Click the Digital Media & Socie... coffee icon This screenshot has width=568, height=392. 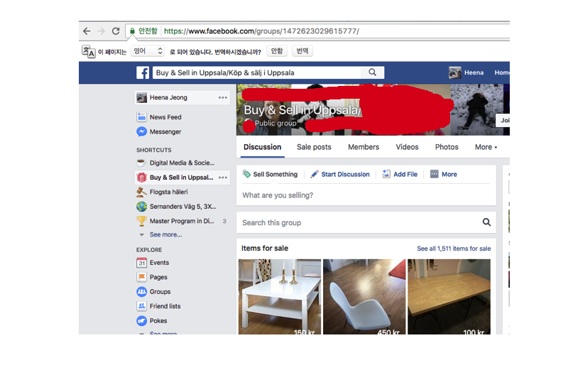tap(141, 163)
